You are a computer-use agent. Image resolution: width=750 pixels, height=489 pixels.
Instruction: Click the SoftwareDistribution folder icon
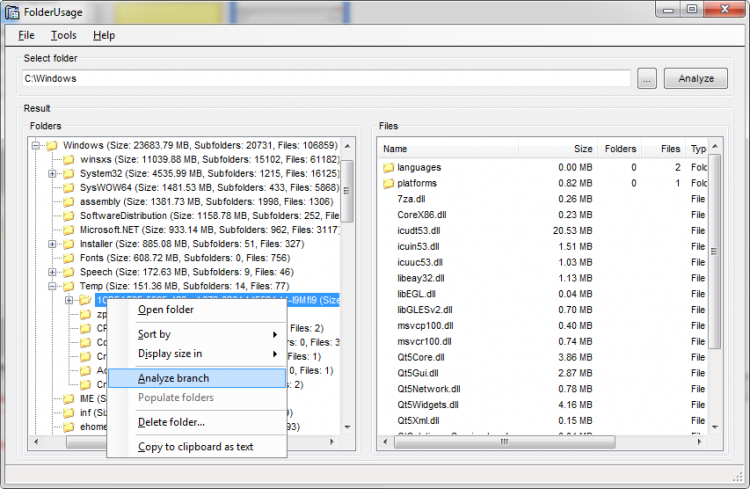(69, 216)
